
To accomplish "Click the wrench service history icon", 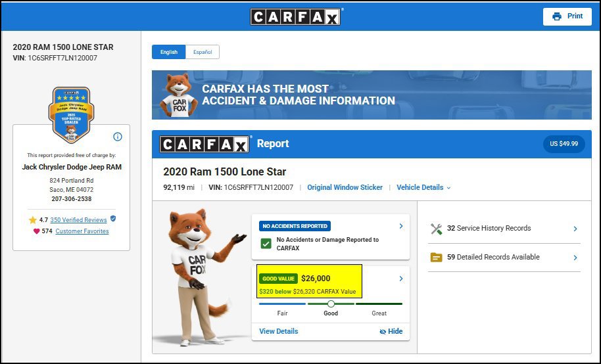I will click(436, 229).
